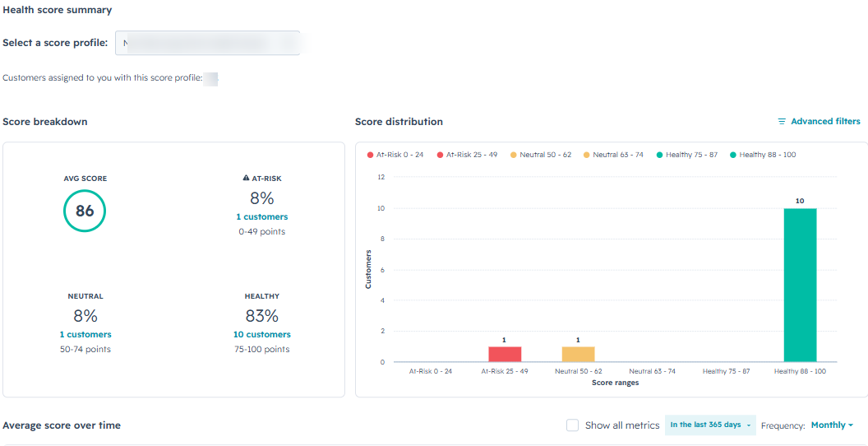Toggle the Neutral 63 - 74 legend item
Image resolution: width=868 pixels, height=446 pixels.
[613, 155]
